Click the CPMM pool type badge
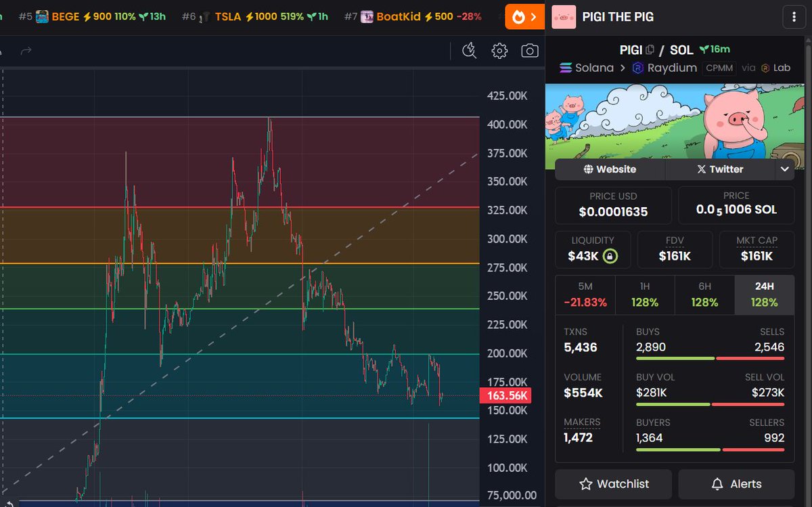Viewport: 812px width, 507px height. 719,68
